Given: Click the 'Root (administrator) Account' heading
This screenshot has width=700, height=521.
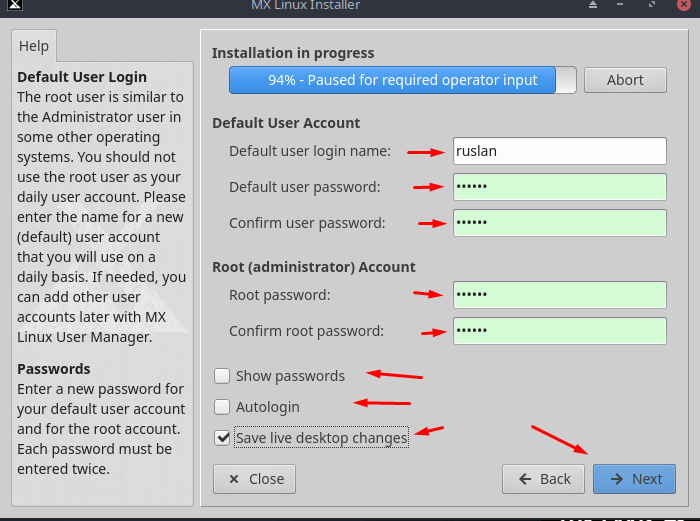Looking at the screenshot, I should [x=314, y=267].
